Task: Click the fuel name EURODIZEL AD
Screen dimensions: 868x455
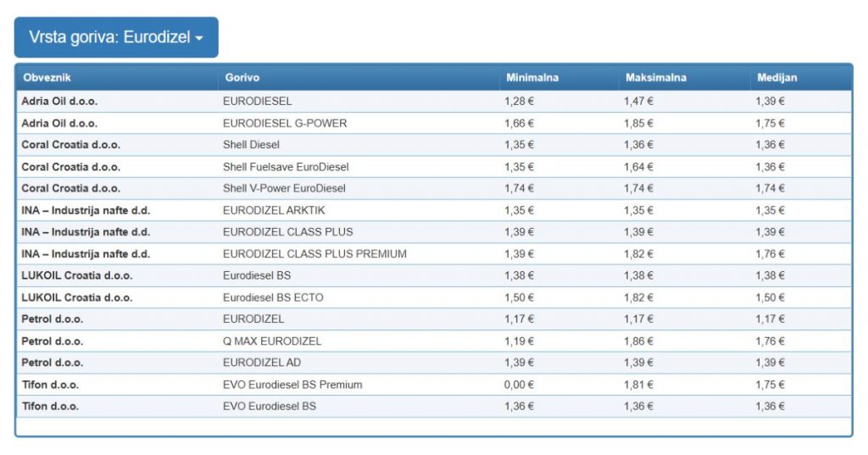Action: [262, 363]
